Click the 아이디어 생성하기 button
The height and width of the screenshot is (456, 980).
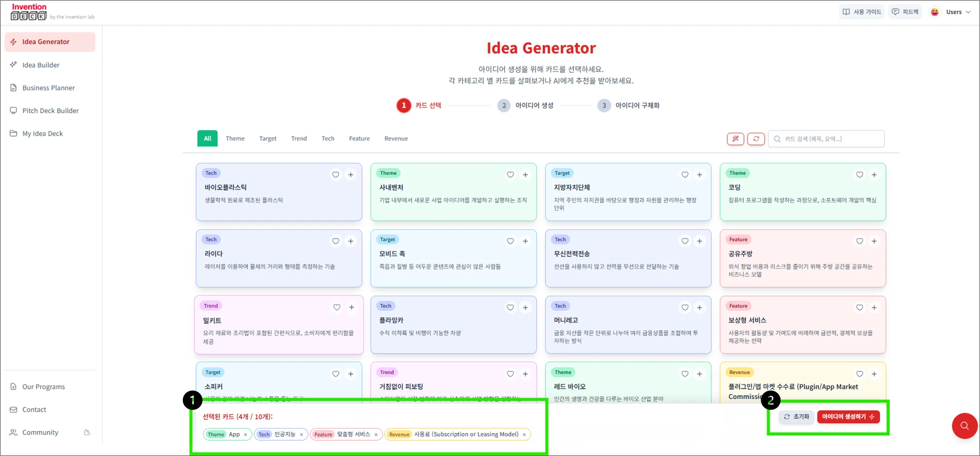tap(848, 417)
